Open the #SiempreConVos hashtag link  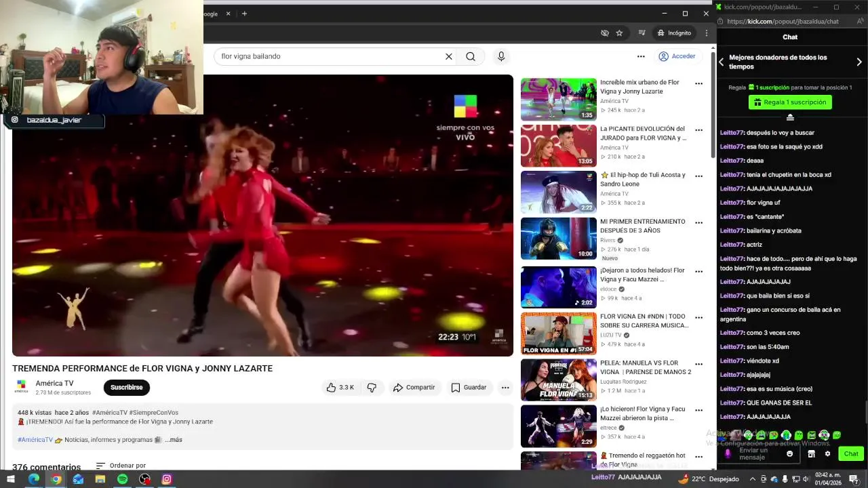(154, 413)
